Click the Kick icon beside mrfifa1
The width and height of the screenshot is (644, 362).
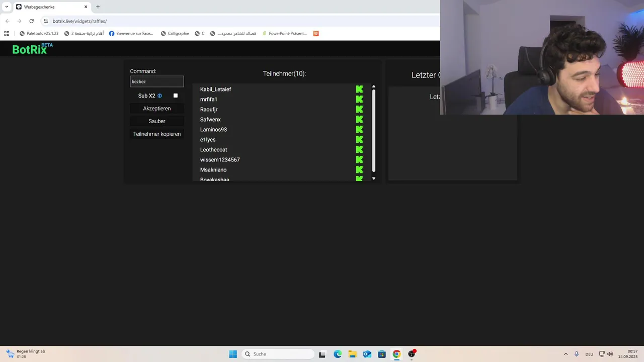pos(359,99)
